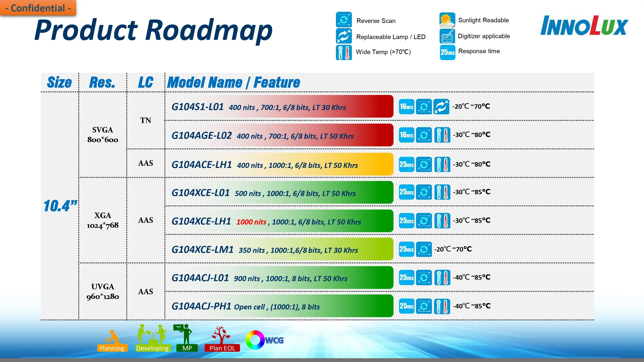Click wide temp icon in G104AGE-L02 row
The image size is (644, 362).
coord(442,135)
